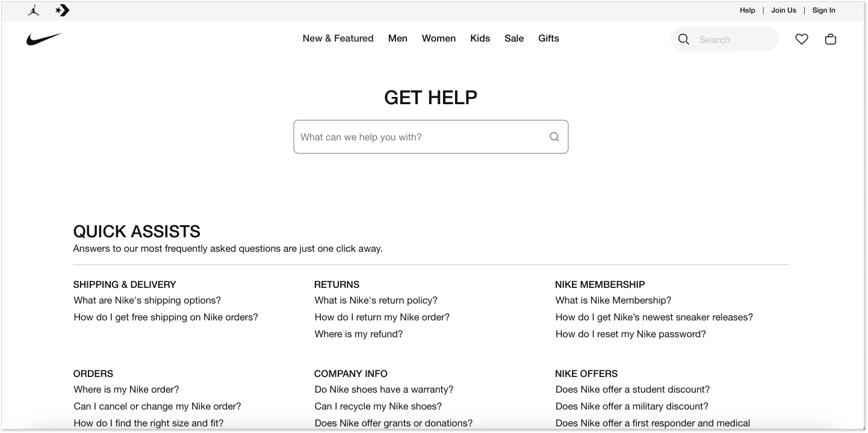Open 'How do I get Nike's newest sneaker releases?'
Viewport: 868px width, 433px height.
pyautogui.click(x=654, y=317)
